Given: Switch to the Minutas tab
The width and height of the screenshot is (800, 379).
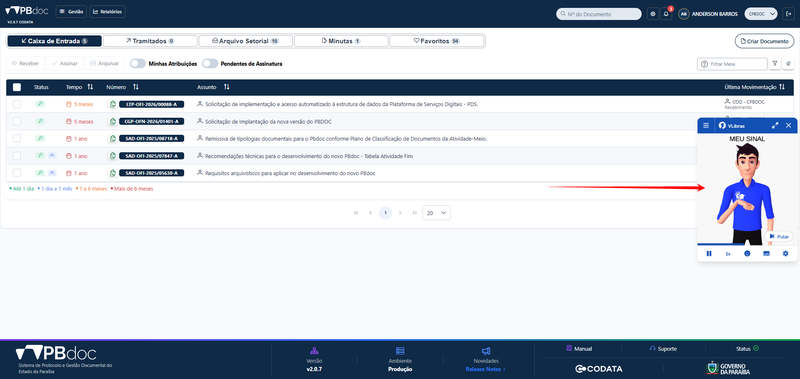Looking at the screenshot, I should pos(341,41).
